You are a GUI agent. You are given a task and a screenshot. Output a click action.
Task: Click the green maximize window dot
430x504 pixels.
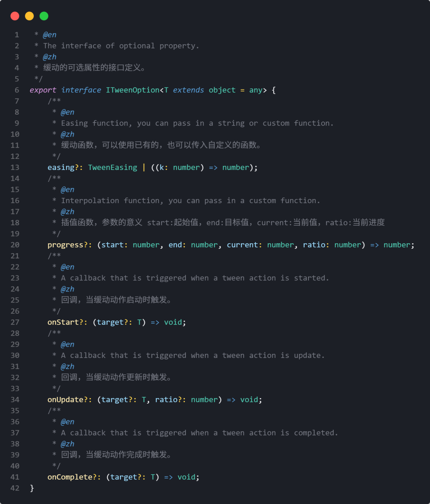coord(44,16)
